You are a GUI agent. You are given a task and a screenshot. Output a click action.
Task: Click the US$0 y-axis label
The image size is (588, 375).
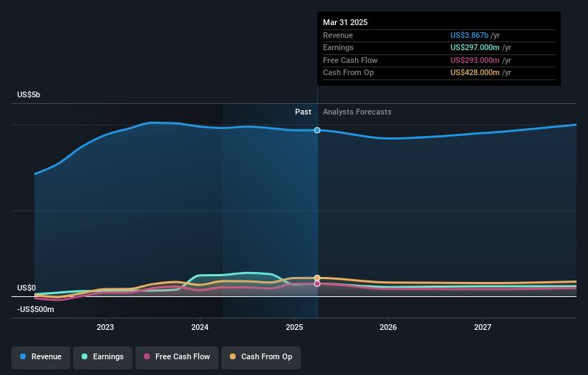pyautogui.click(x=26, y=288)
